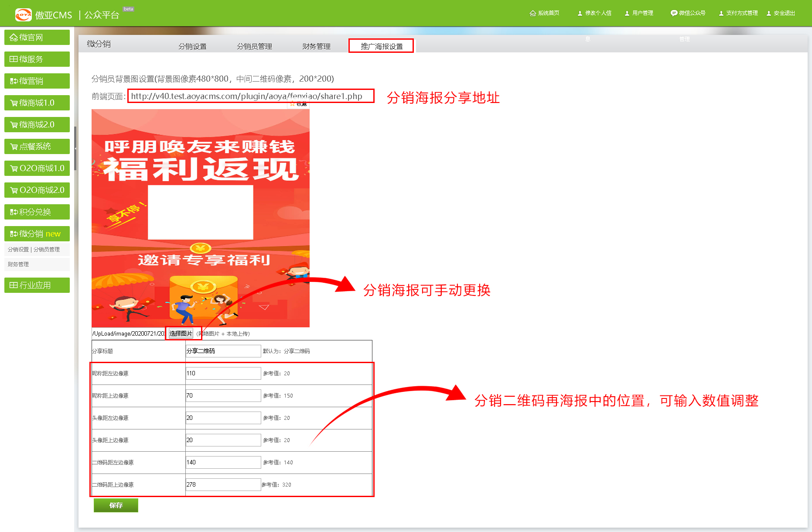This screenshot has width=812, height=532.
Task: Click the red poster preview image
Action: coord(200,218)
